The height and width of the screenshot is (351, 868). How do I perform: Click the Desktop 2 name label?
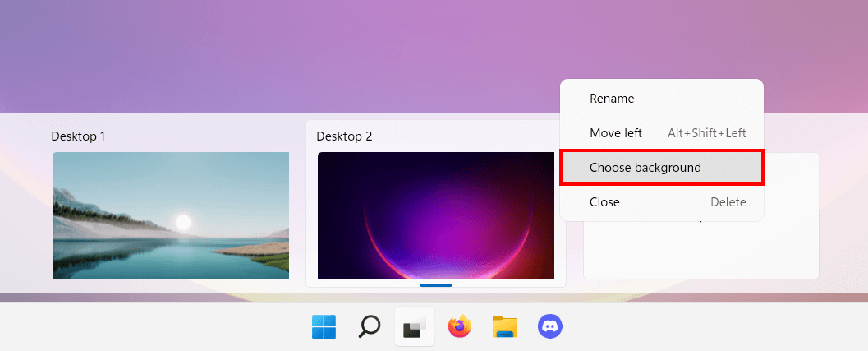click(x=344, y=136)
